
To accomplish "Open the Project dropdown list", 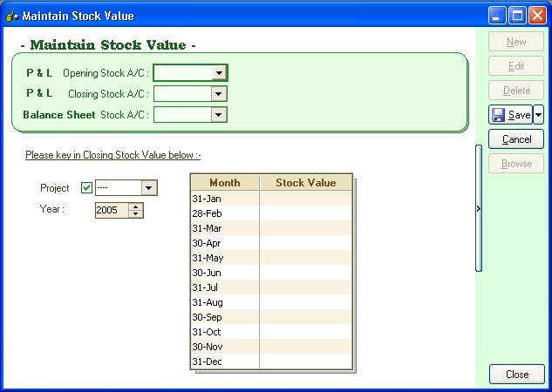I will [x=149, y=188].
